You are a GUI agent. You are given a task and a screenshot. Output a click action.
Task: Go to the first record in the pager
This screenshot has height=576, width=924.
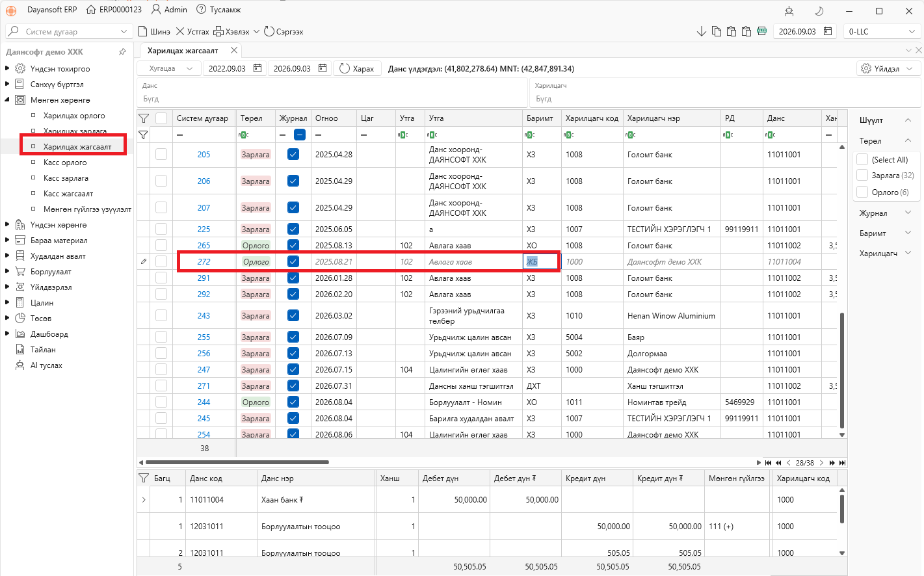pyautogui.click(x=768, y=463)
